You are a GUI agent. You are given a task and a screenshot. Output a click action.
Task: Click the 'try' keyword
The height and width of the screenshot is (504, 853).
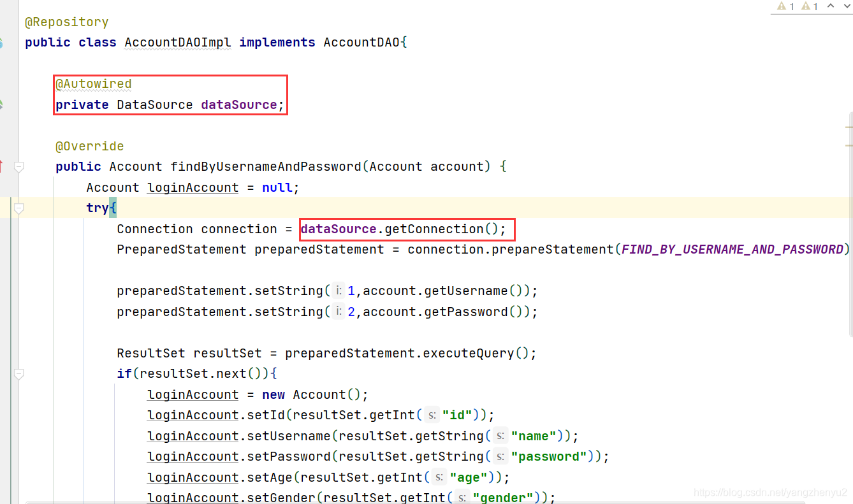pos(98,208)
